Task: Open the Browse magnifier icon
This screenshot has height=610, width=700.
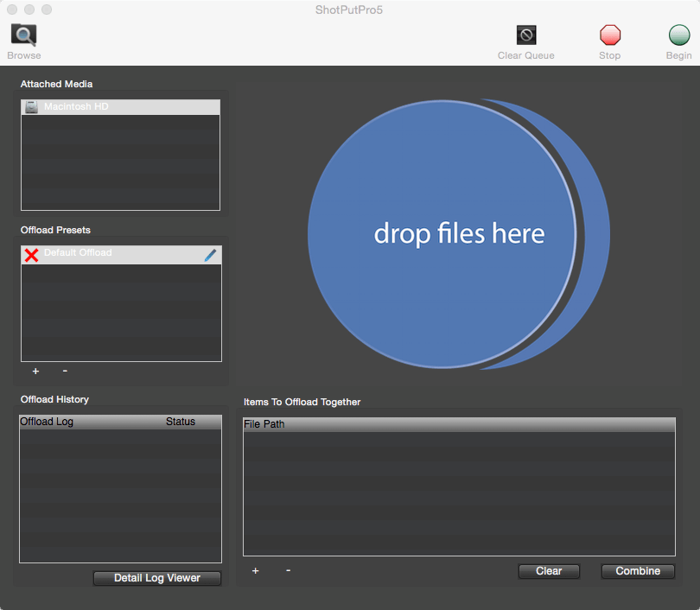Action: 23,35
